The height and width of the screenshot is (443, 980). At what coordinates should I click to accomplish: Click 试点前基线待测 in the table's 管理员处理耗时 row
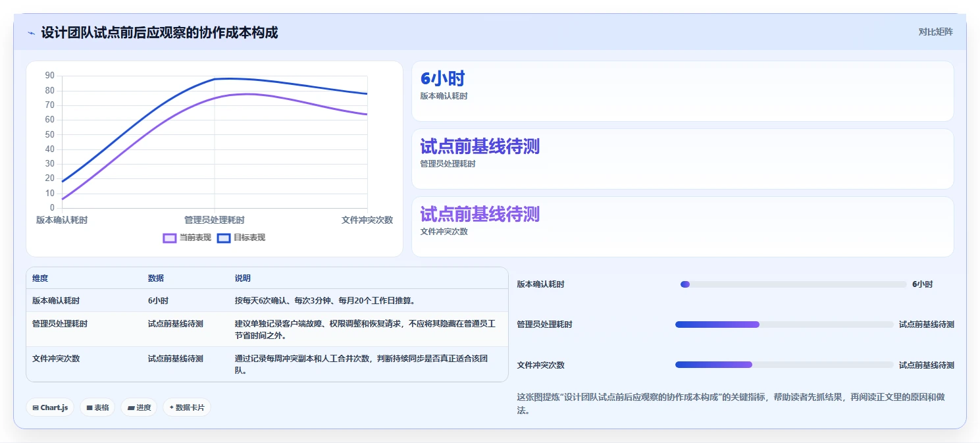[176, 324]
